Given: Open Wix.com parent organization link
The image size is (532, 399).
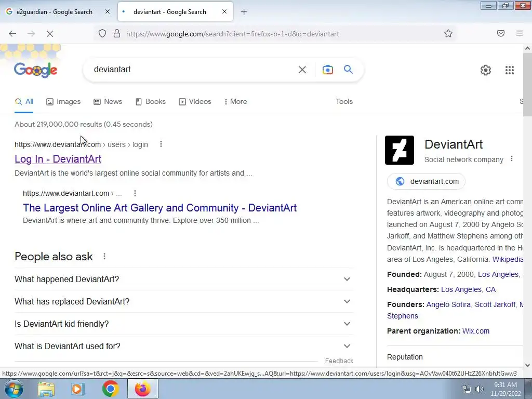Looking at the screenshot, I should click(476, 331).
